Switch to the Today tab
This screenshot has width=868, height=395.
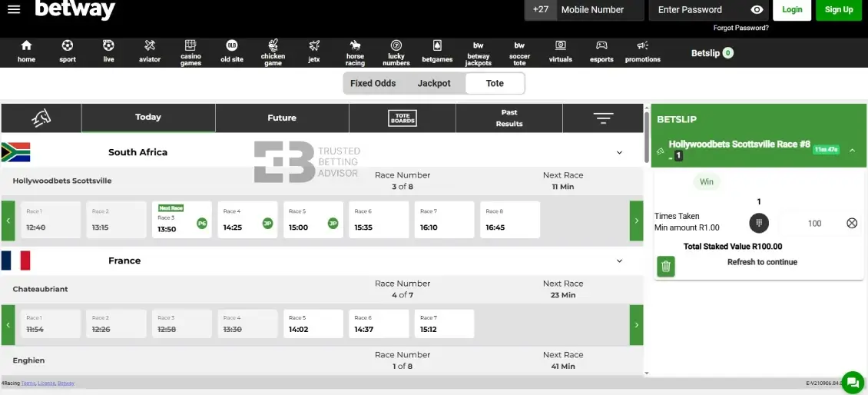(x=148, y=118)
